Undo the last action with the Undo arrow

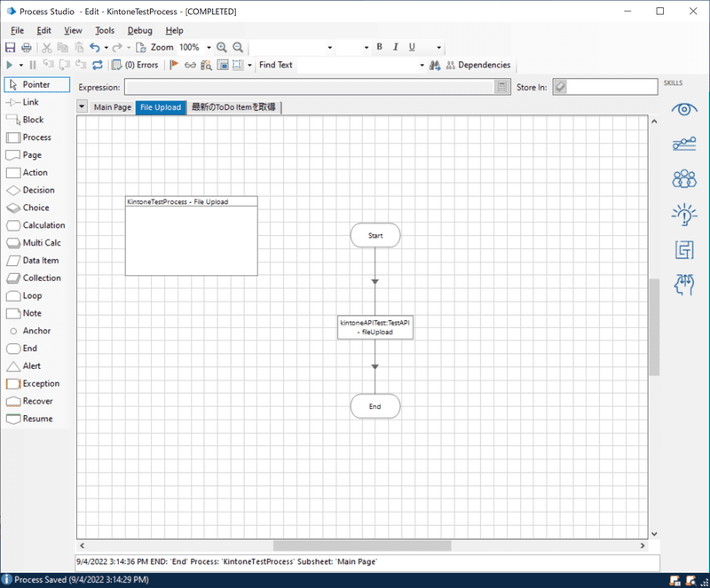95,47
